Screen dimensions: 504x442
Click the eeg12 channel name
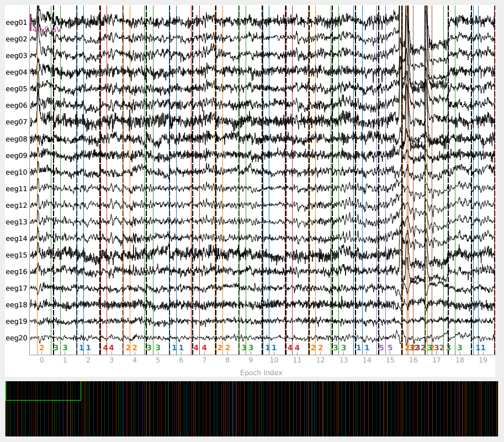[x=16, y=206]
